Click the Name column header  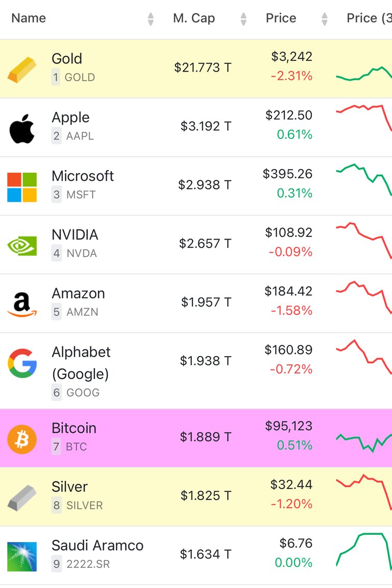pos(29,18)
